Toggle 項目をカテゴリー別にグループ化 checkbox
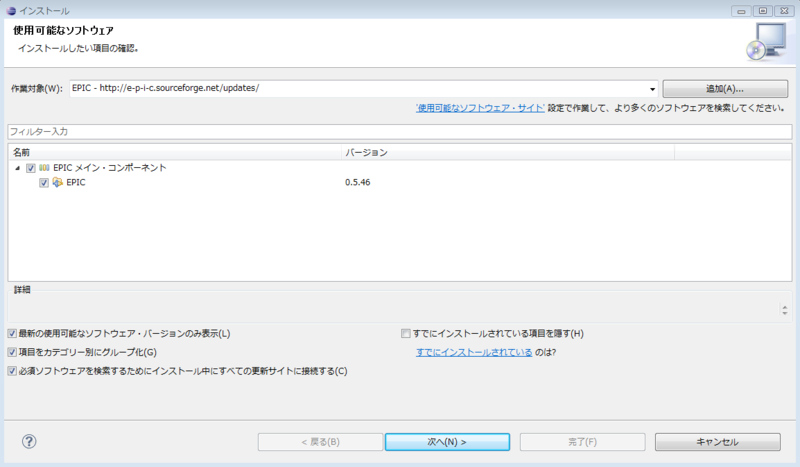 pyautogui.click(x=12, y=352)
